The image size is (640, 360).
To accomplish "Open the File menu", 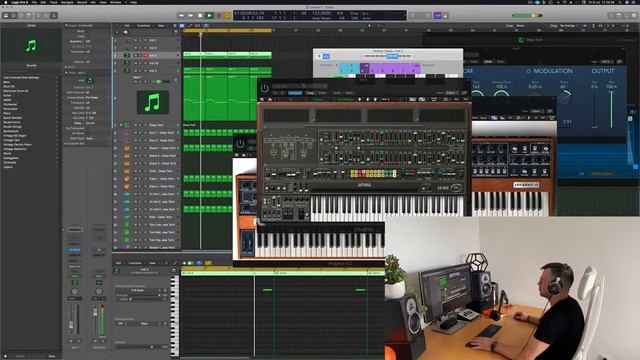I will tap(34, 2).
